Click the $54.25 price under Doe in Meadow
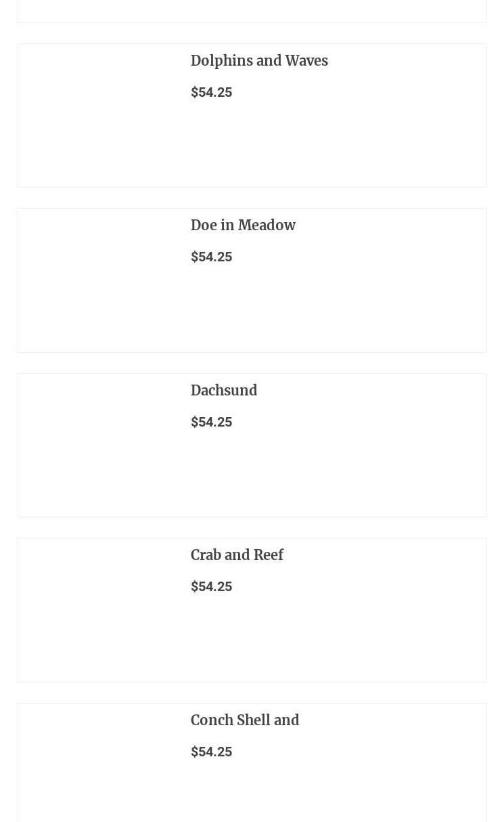 coord(211,257)
